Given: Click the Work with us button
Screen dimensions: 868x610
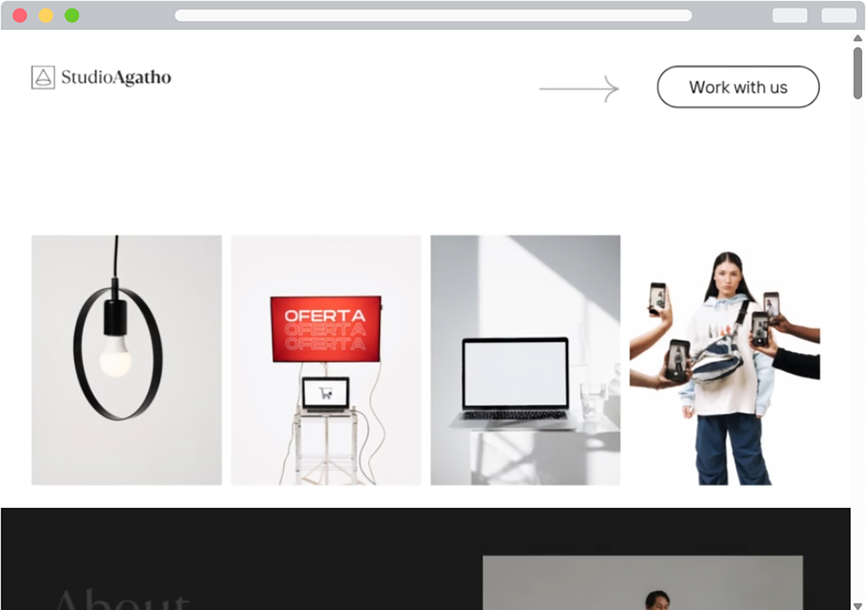Looking at the screenshot, I should pyautogui.click(x=738, y=87).
